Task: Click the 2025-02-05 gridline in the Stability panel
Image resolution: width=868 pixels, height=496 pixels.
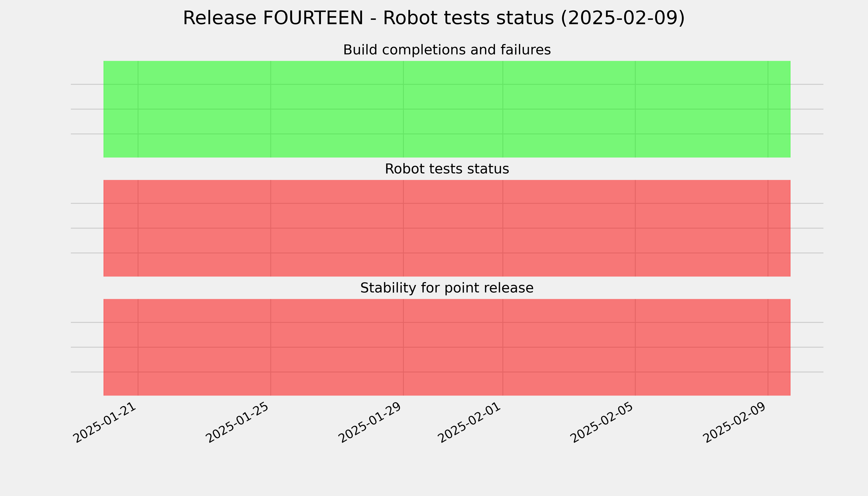Action: tap(635, 347)
